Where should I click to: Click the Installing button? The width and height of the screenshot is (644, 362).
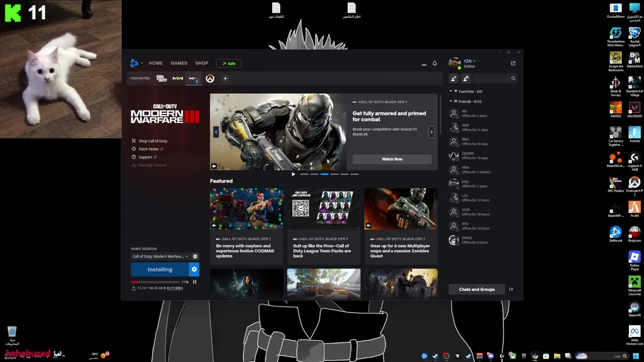coord(159,269)
